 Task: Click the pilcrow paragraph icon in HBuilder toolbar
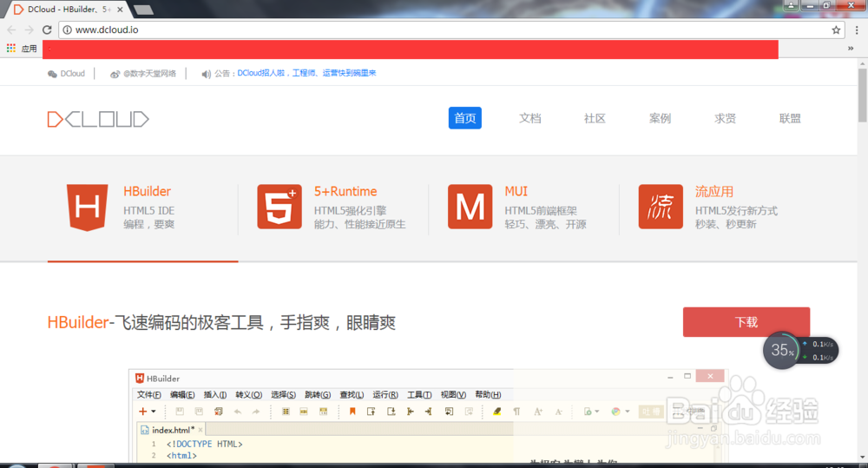tap(516, 411)
